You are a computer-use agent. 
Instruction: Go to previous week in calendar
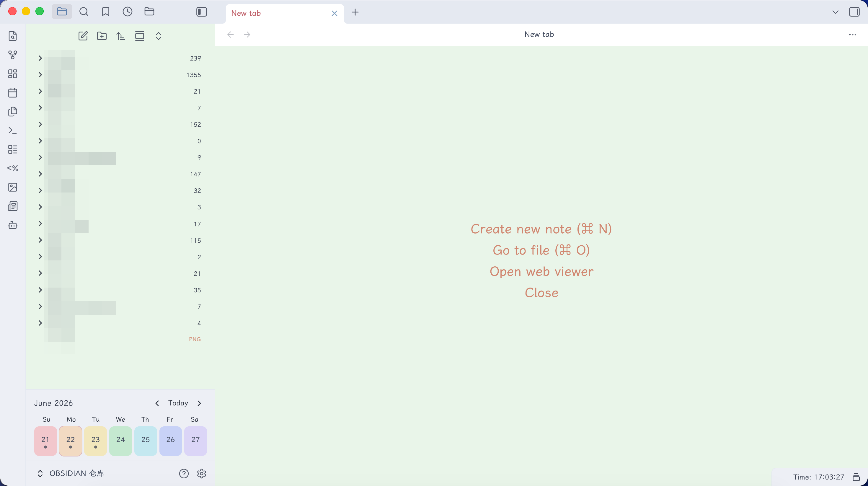pyautogui.click(x=157, y=403)
